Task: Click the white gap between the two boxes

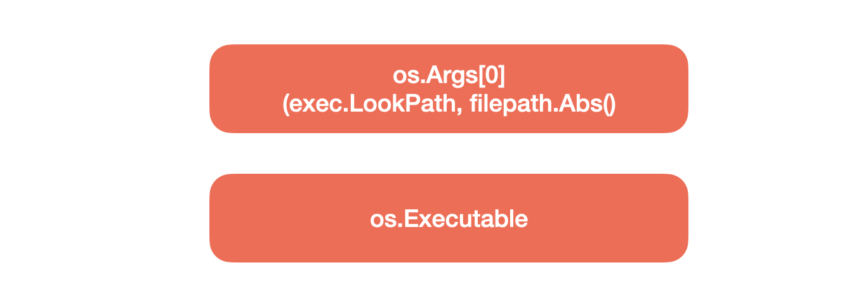Action: (x=449, y=153)
